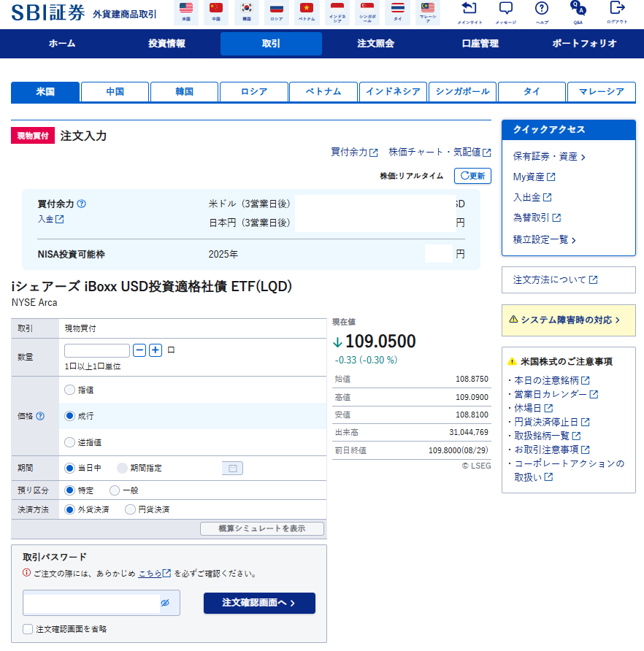This screenshot has width=644, height=651.
Task: Click the 更新 refresh button
Action: (473, 176)
